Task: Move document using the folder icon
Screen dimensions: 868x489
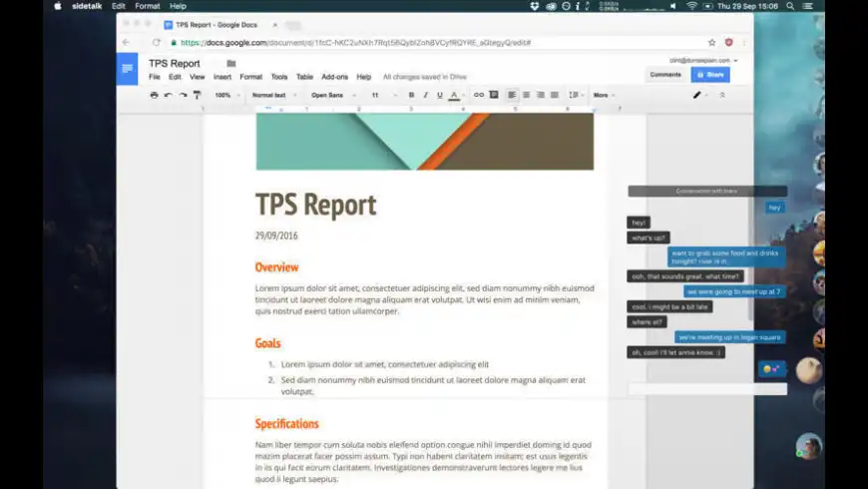Action: [231, 64]
